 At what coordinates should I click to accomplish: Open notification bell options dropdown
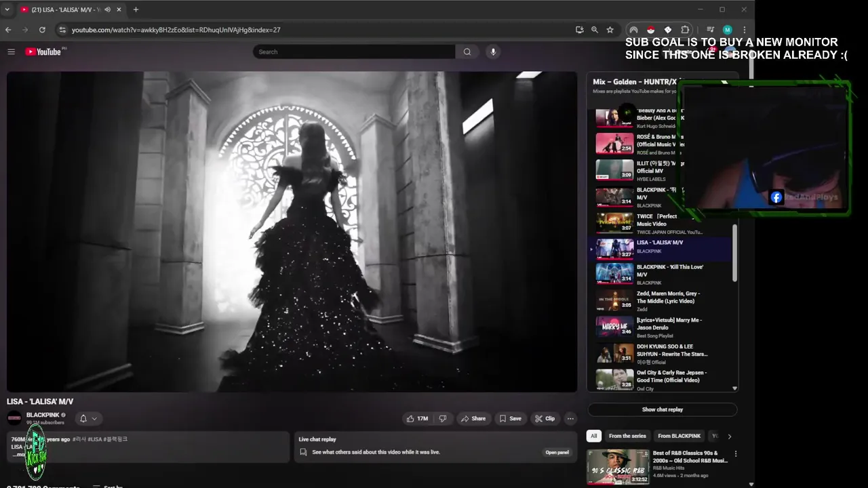[88, 418]
